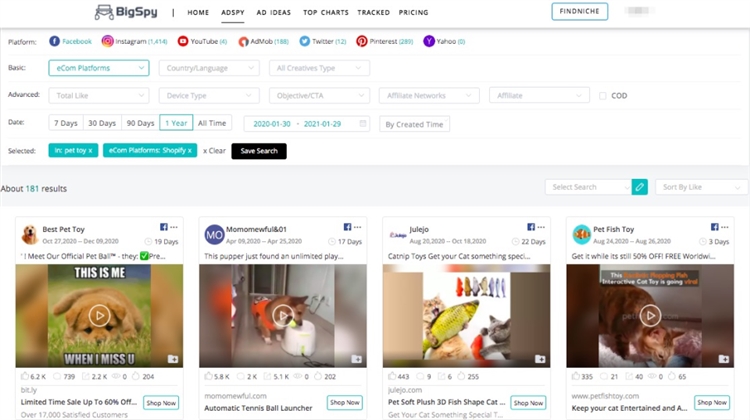Click Pet Fish Toy clownfish avatar
Viewport: 750px width, 420px height.
pyautogui.click(x=582, y=234)
